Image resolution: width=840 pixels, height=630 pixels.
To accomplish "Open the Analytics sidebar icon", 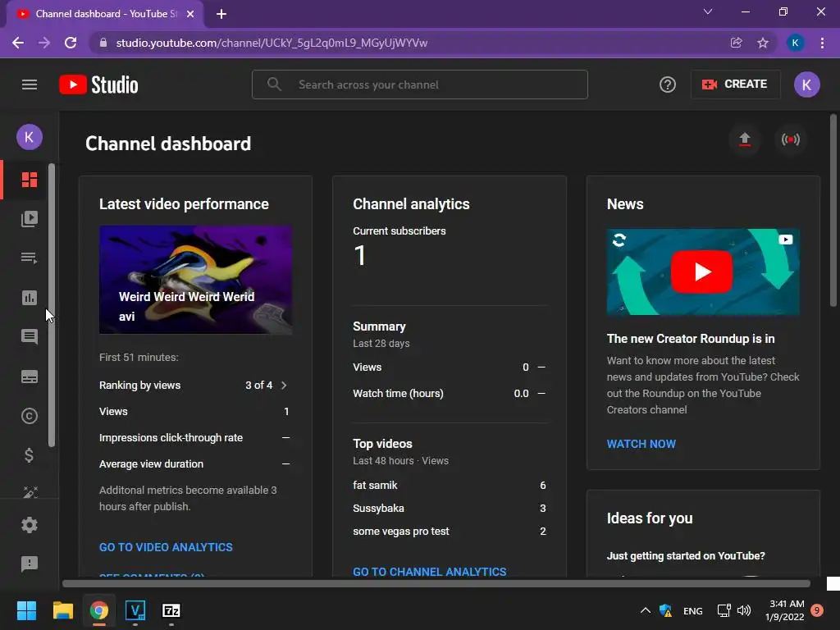I will point(30,297).
